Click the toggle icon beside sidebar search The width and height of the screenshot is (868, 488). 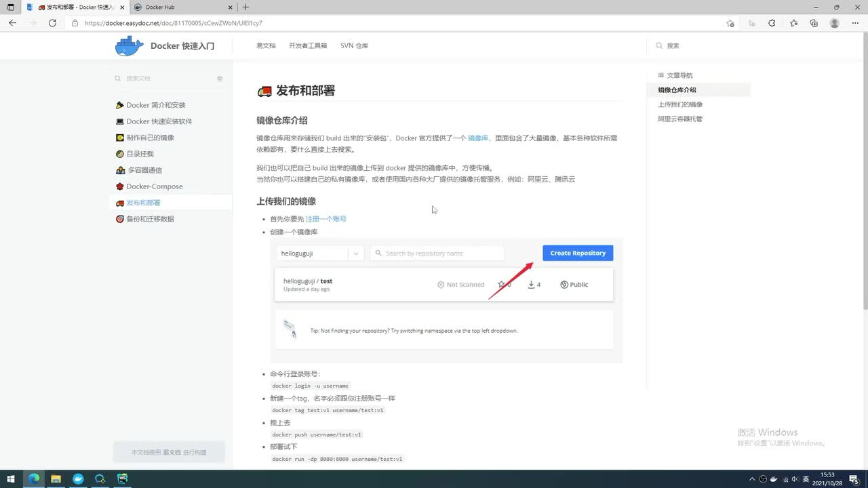point(220,79)
